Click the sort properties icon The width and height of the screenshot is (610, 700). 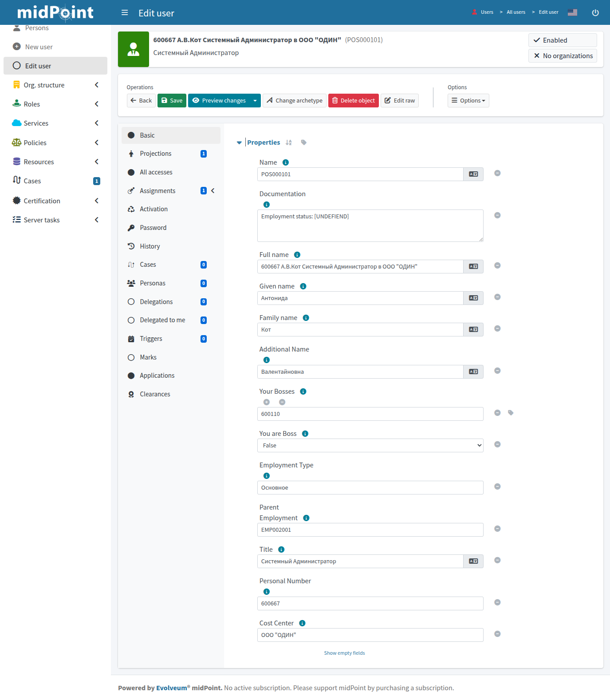[x=289, y=142]
